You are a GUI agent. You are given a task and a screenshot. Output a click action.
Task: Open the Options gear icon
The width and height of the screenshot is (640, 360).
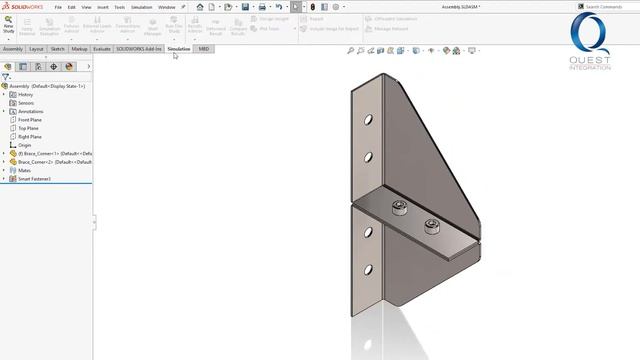336,7
